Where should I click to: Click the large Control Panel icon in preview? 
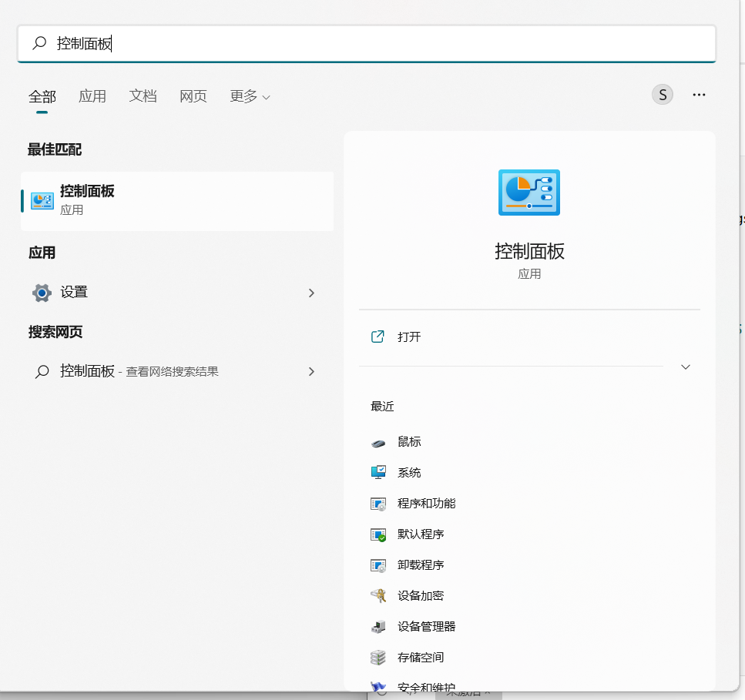[x=529, y=193]
